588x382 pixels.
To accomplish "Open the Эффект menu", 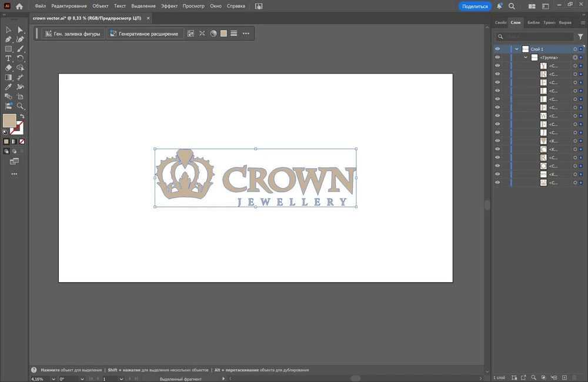I will tap(169, 6).
